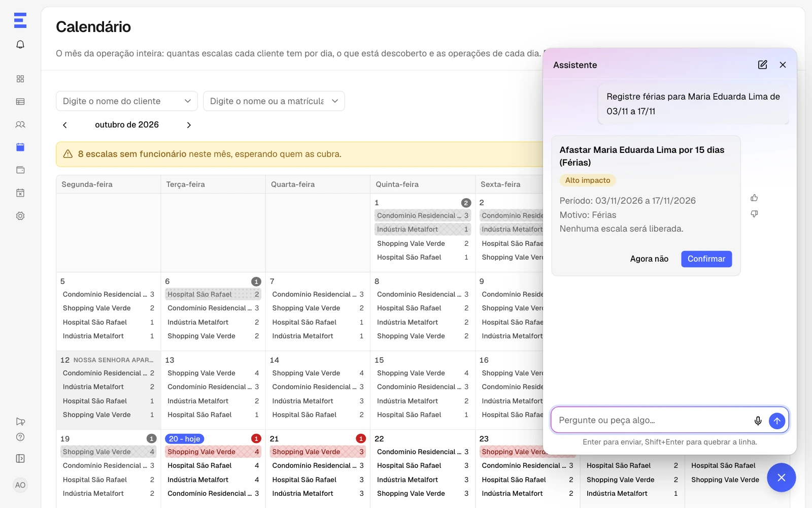Open the 20 - hoje day badge
The image size is (812, 508).
click(x=185, y=439)
